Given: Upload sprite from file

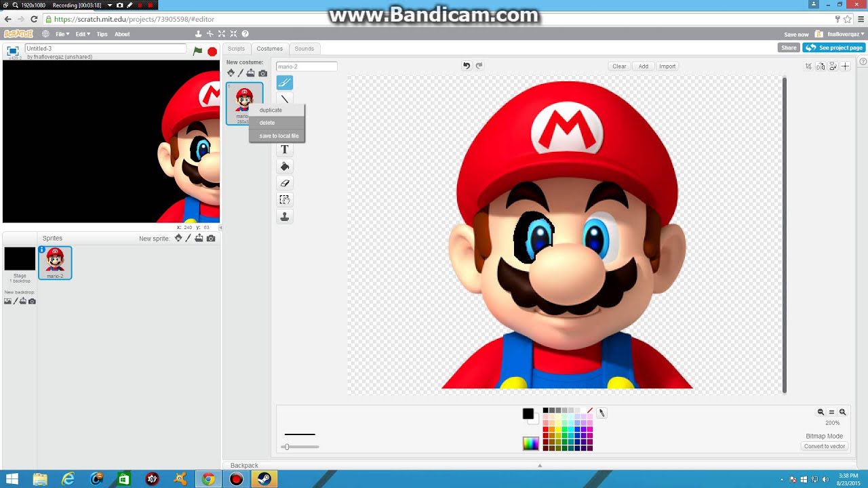Looking at the screenshot, I should (199, 238).
